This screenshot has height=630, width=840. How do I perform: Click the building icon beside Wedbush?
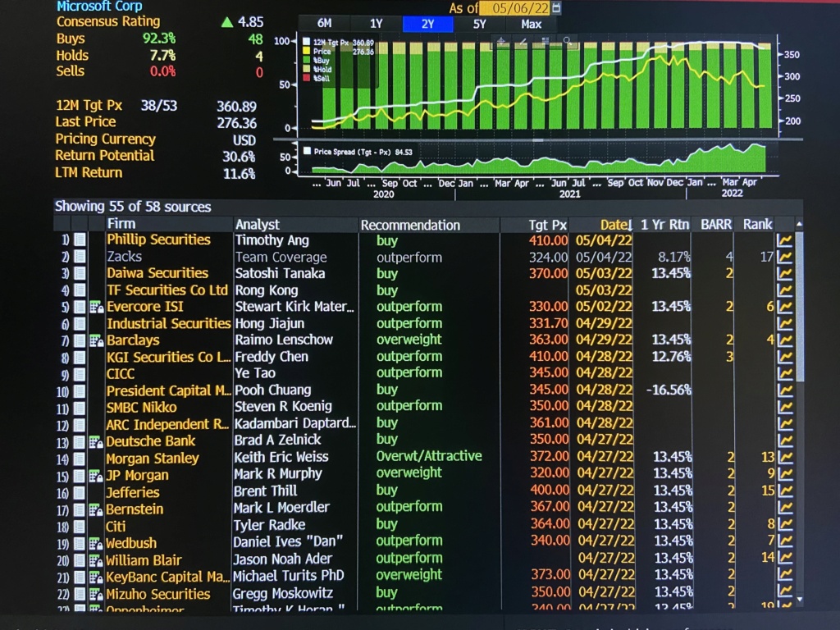pos(96,544)
